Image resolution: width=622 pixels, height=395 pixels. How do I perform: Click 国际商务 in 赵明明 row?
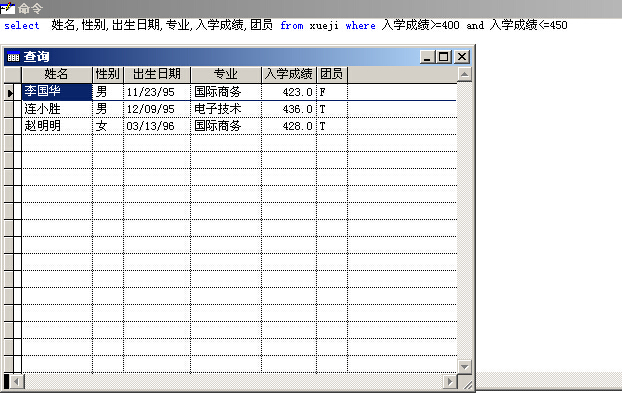coord(226,126)
